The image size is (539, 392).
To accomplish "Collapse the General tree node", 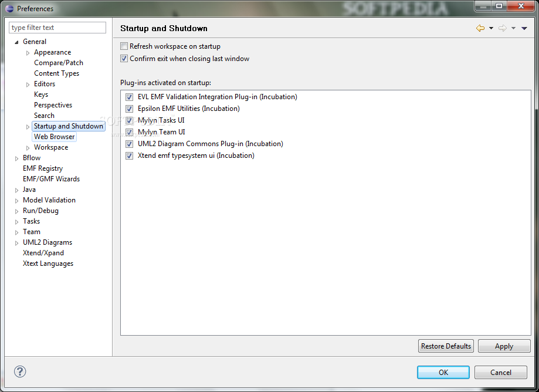I will tap(16, 42).
